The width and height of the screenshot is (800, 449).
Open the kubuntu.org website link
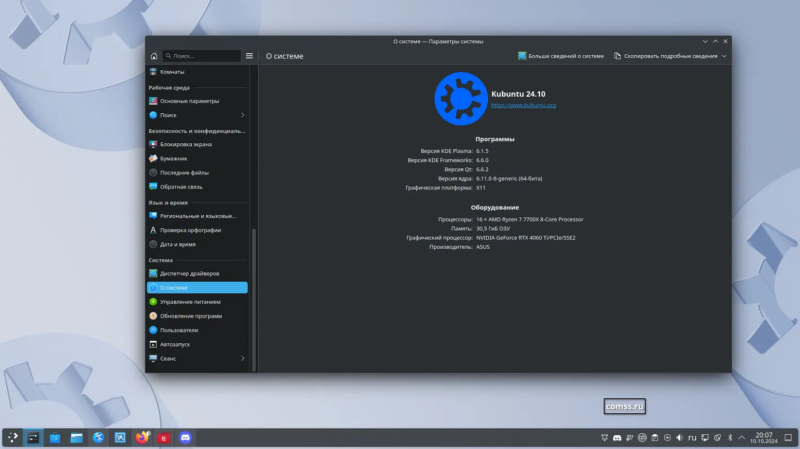pos(523,106)
